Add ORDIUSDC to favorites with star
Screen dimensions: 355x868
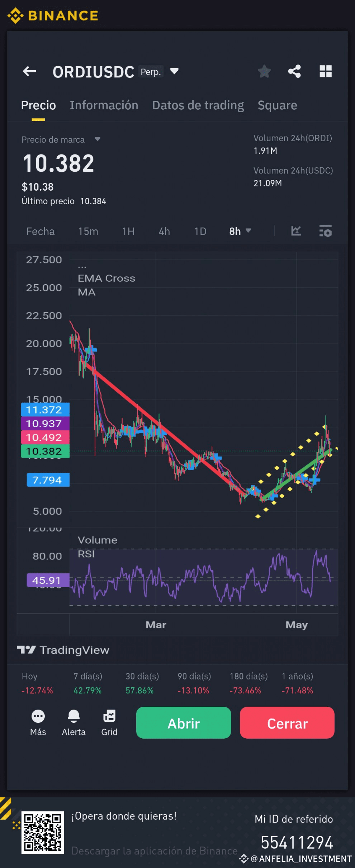pos(264,71)
